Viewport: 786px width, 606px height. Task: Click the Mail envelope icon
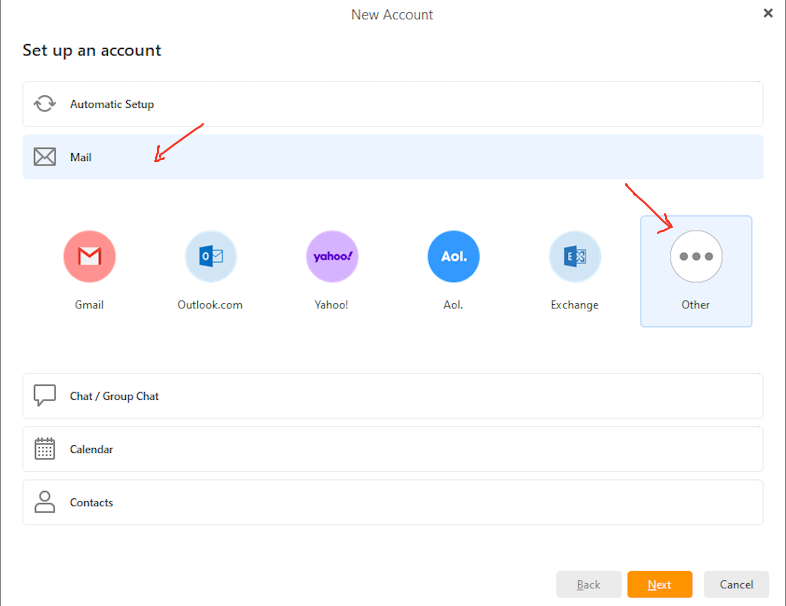pos(45,157)
